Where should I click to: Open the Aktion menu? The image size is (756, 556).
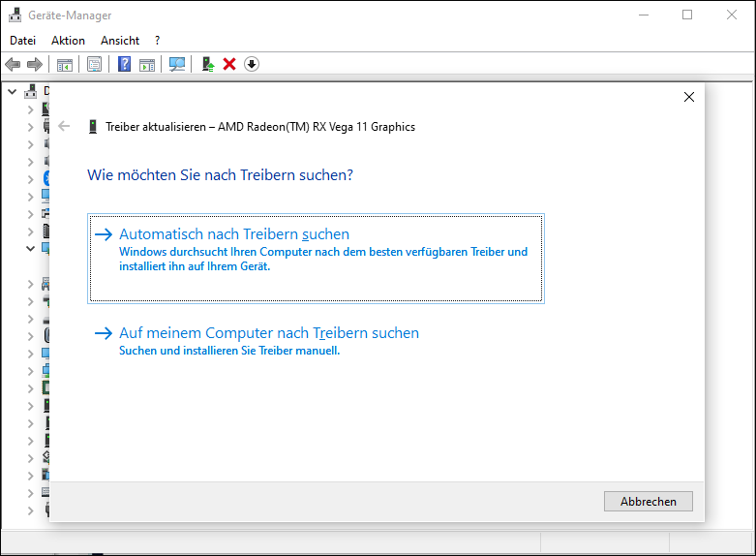point(68,41)
